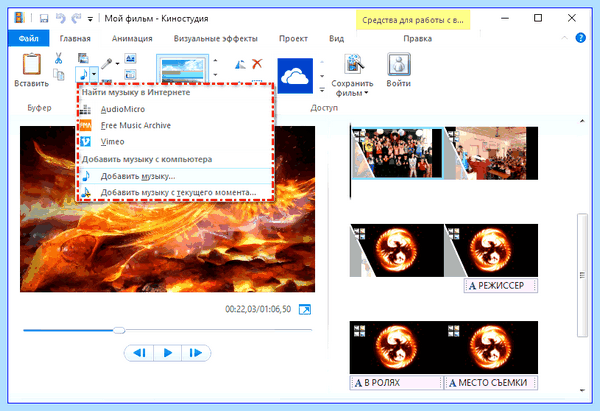The width and height of the screenshot is (600, 411).
Task: Click the Redo arrow in quick access toolbar
Action: click(77, 18)
